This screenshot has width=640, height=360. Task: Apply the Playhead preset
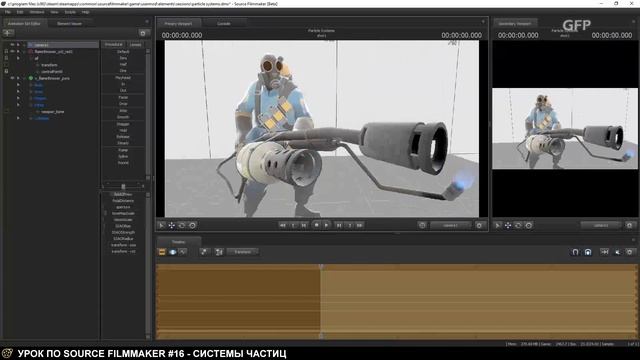[123, 78]
